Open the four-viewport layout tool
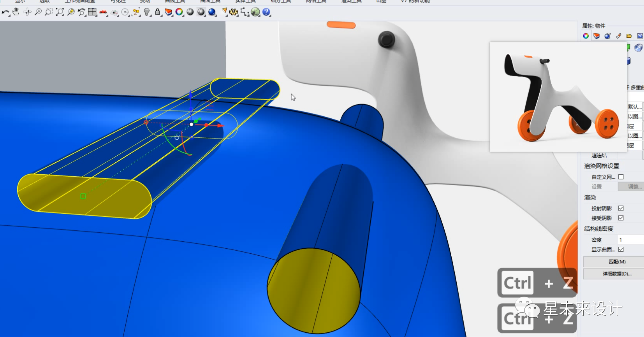 (92, 12)
